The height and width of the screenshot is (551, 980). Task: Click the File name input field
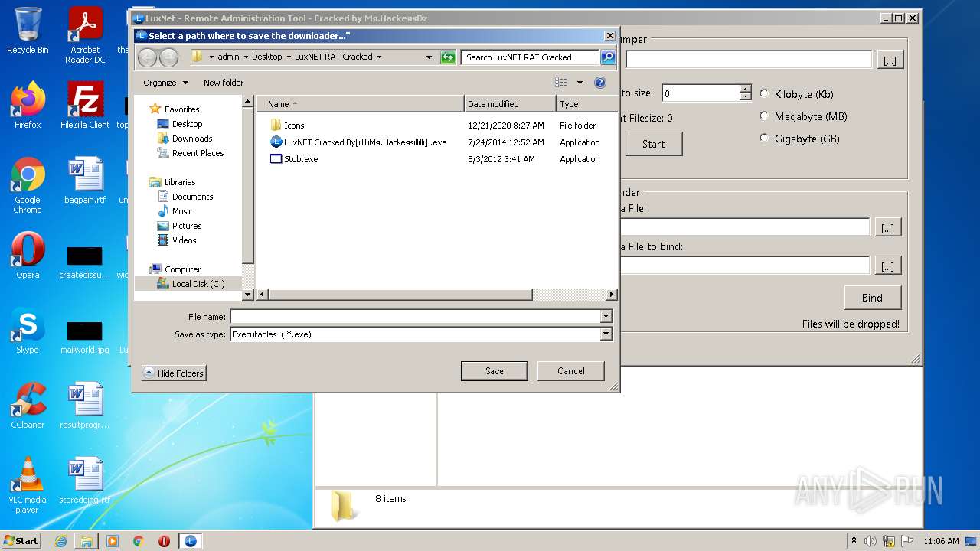[415, 316]
